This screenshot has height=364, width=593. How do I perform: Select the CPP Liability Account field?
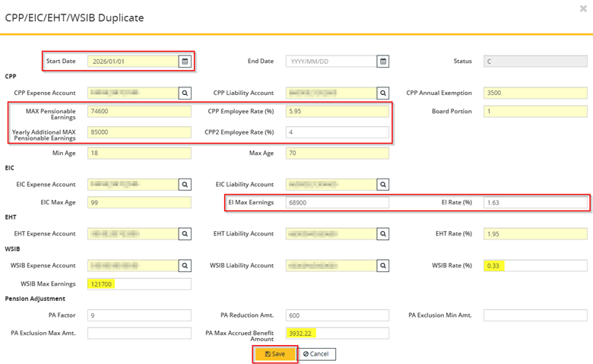click(x=331, y=93)
